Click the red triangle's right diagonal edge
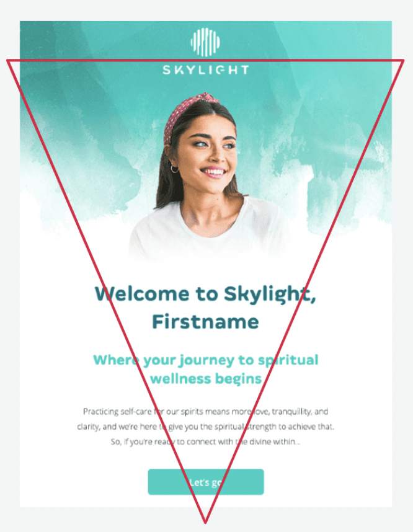This screenshot has width=413, height=532. click(x=304, y=291)
